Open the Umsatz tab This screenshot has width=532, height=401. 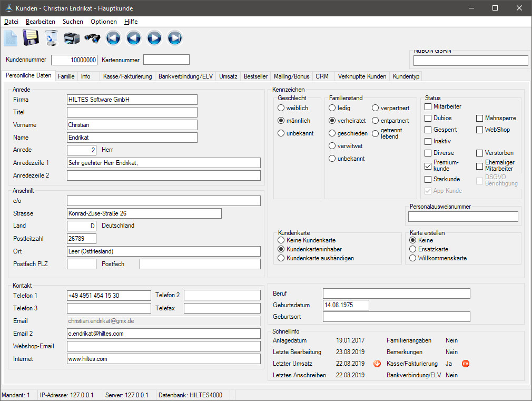[228, 76]
